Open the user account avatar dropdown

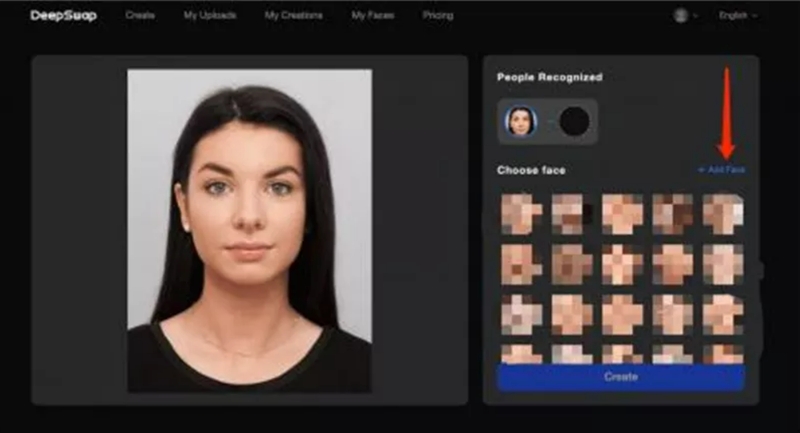(685, 15)
